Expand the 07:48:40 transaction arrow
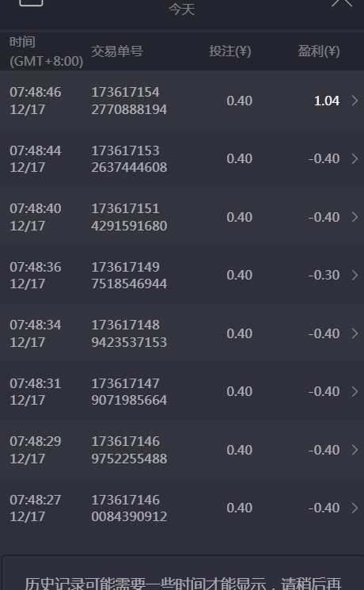364x590 pixels. point(355,217)
